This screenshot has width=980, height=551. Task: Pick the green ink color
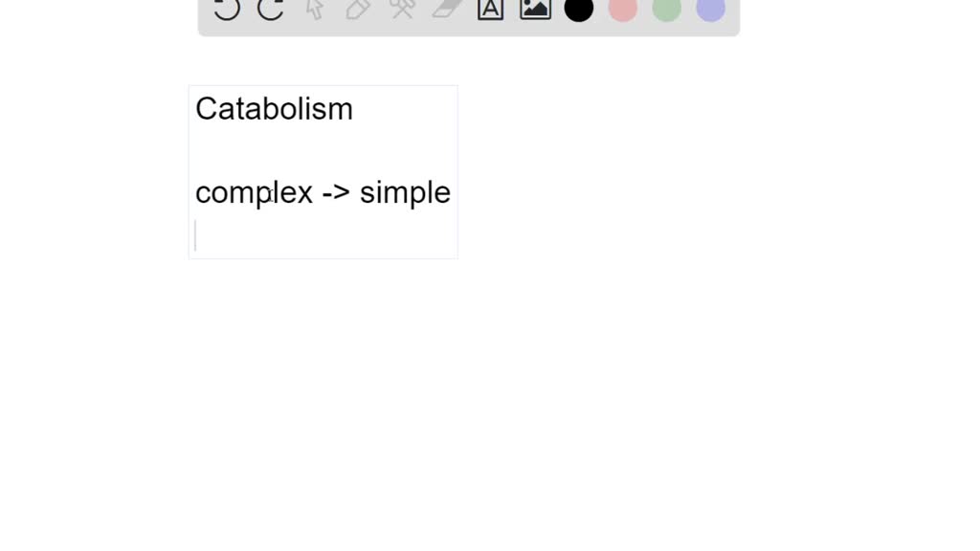[x=665, y=10]
